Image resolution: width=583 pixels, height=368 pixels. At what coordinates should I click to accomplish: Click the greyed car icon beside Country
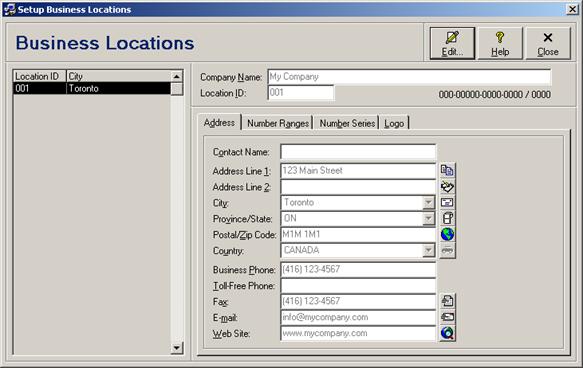pos(447,251)
